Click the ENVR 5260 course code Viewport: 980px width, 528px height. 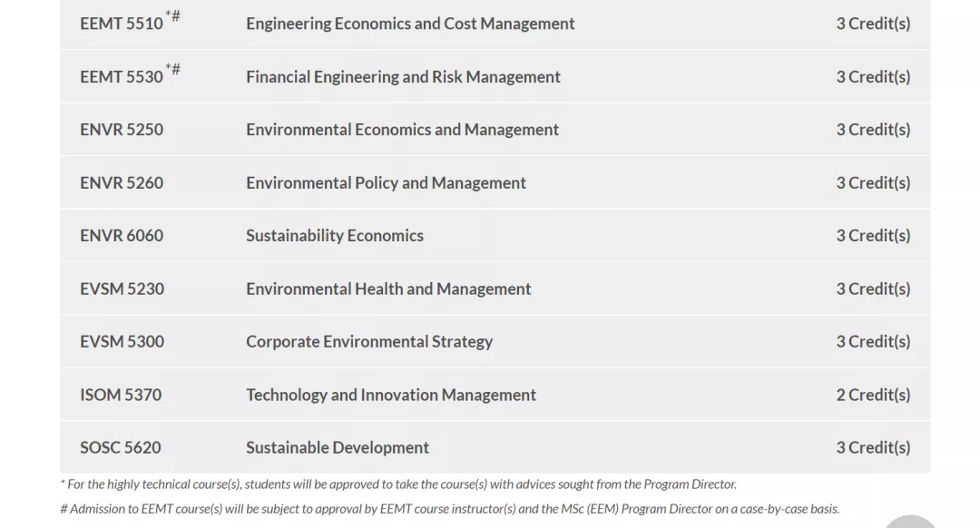[x=122, y=183]
